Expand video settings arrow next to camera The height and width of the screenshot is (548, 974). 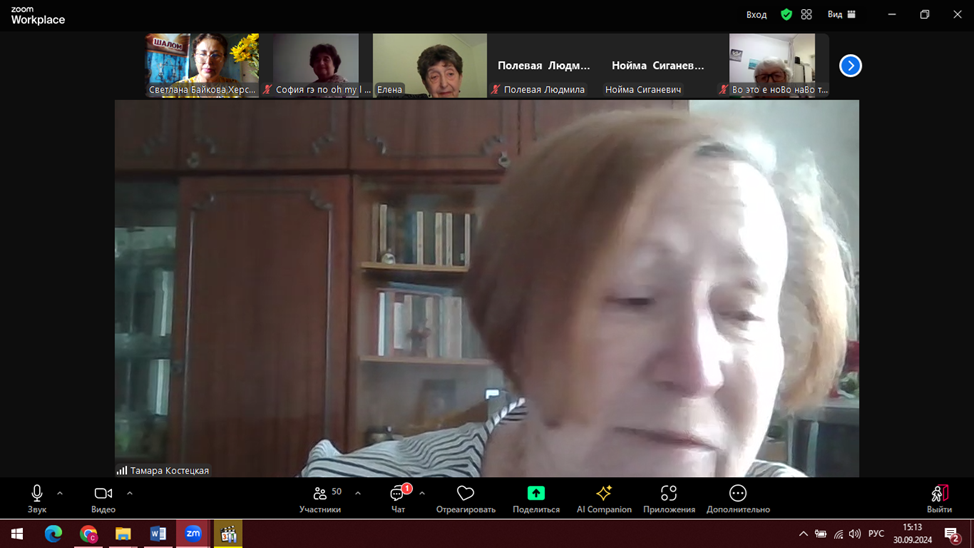click(130, 493)
